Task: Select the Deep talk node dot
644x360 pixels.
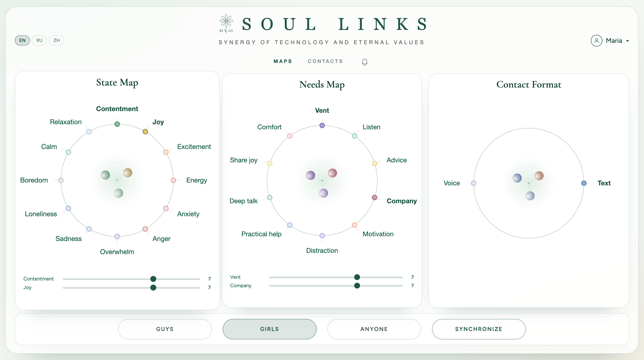Action: tap(270, 197)
